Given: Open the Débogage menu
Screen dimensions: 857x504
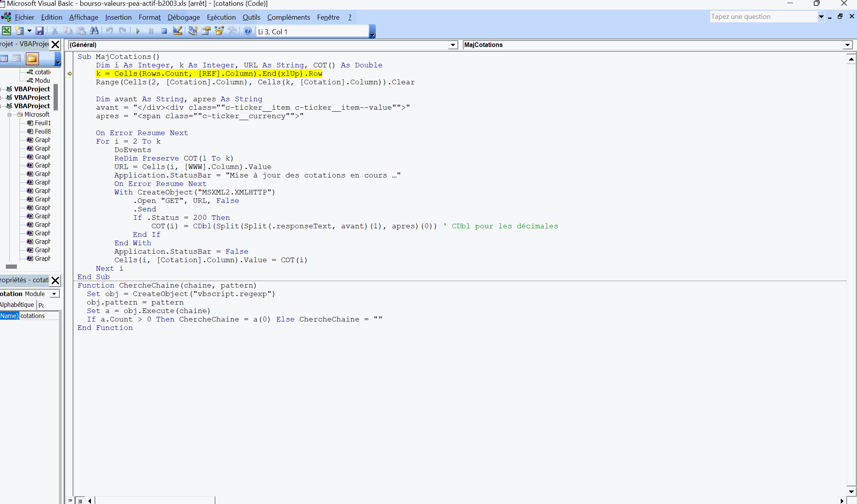Looking at the screenshot, I should point(183,17).
